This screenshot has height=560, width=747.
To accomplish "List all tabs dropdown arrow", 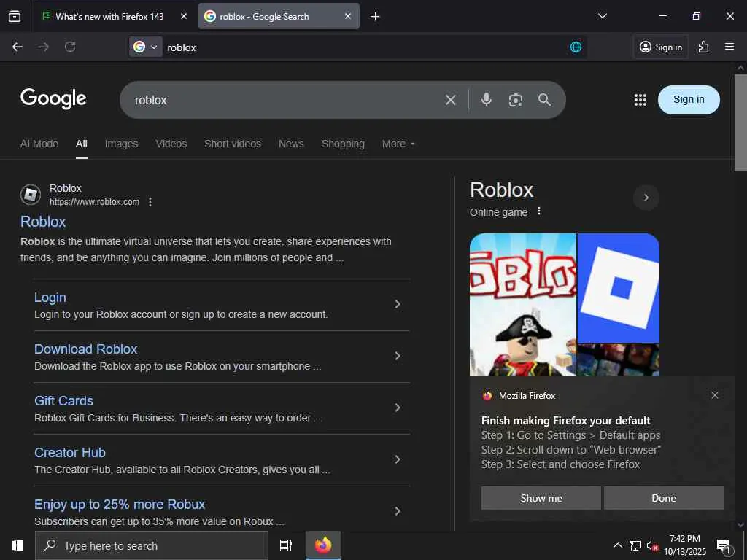I will pos(602,16).
